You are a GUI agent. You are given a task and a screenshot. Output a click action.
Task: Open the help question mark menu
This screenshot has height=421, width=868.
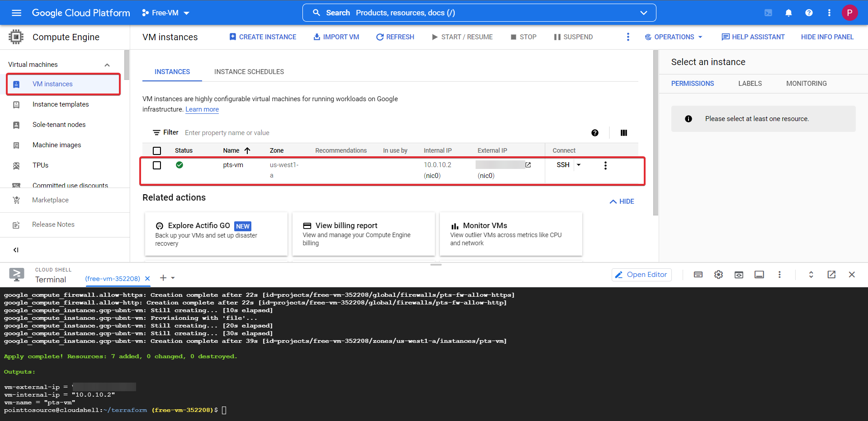pos(809,13)
